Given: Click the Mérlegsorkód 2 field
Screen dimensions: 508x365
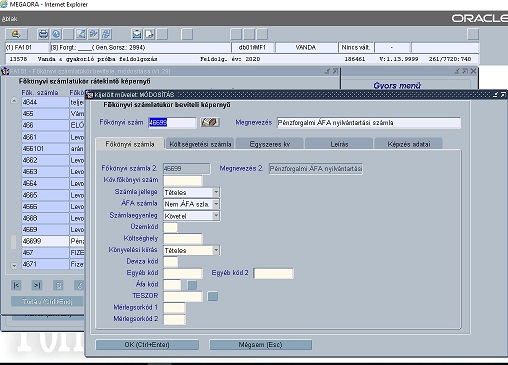Looking at the screenshot, I should (x=174, y=319).
